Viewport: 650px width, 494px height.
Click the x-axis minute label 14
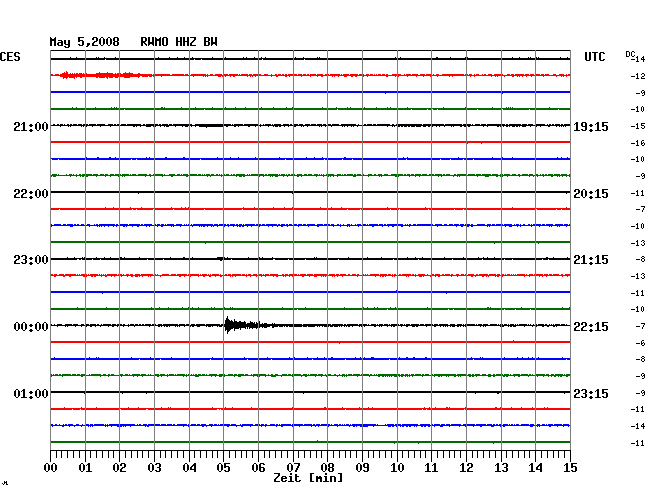(535, 468)
